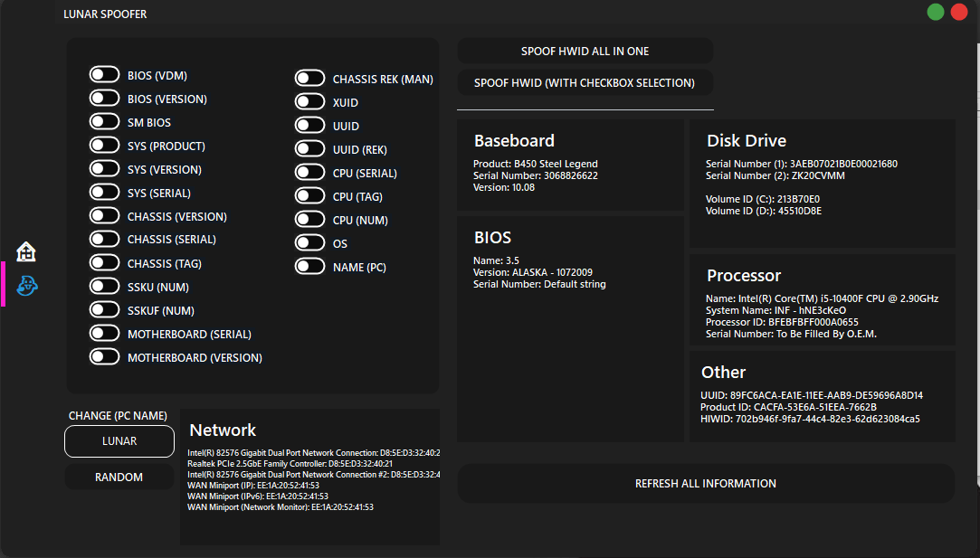Image resolution: width=980 pixels, height=558 pixels.
Task: Open the home page sidebar icon
Action: 26,251
